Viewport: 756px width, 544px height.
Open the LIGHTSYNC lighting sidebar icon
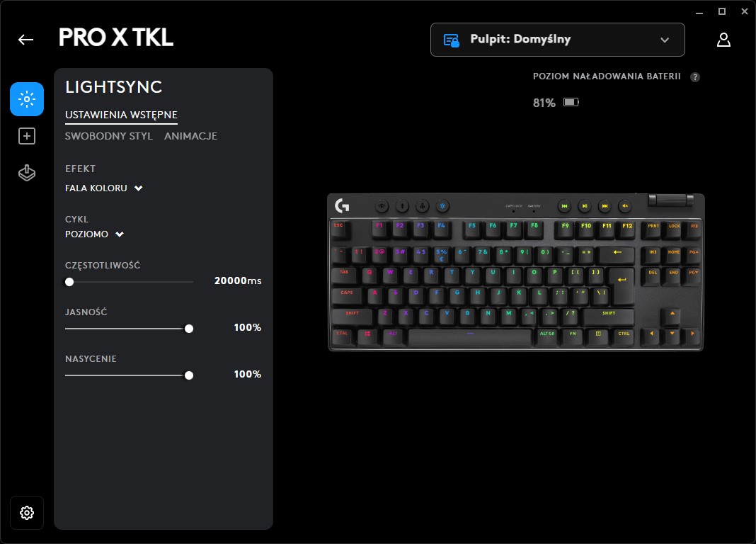pyautogui.click(x=27, y=99)
